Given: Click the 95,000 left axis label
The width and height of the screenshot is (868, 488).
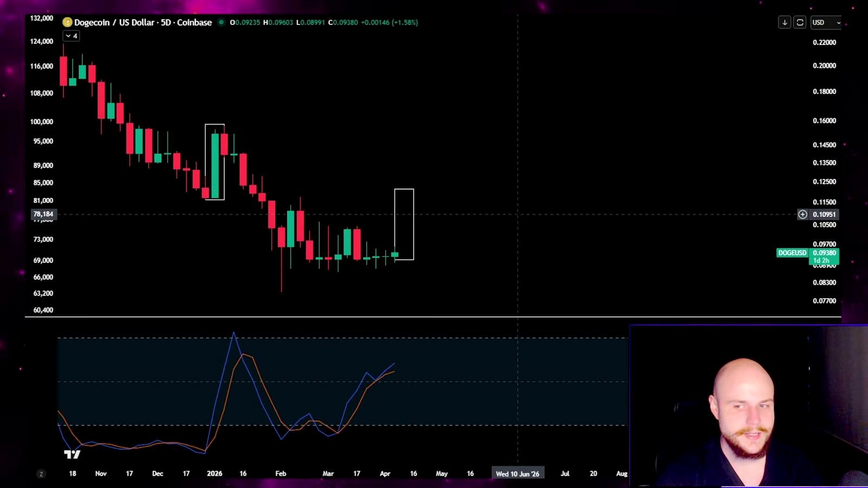Looking at the screenshot, I should click(43, 141).
